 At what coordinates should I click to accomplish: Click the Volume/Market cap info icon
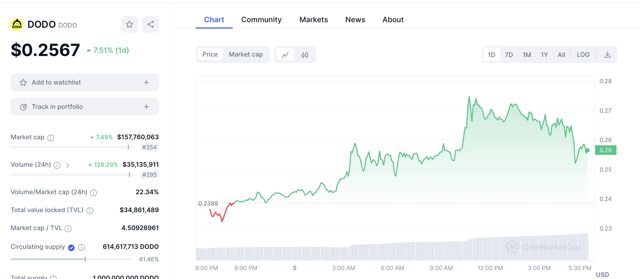click(94, 193)
